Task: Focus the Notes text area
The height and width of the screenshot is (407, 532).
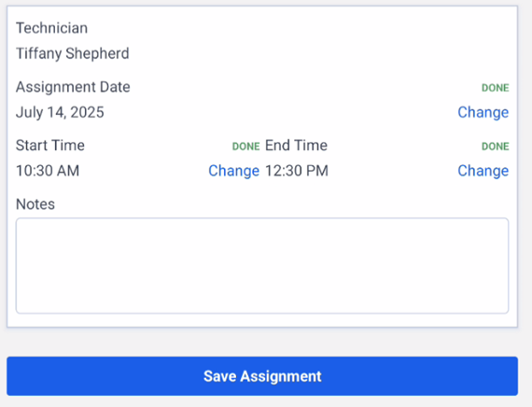Action: pos(262,266)
